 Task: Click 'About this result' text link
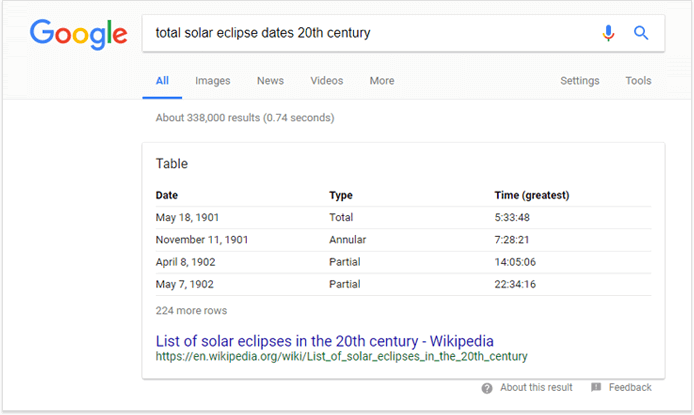tap(536, 388)
